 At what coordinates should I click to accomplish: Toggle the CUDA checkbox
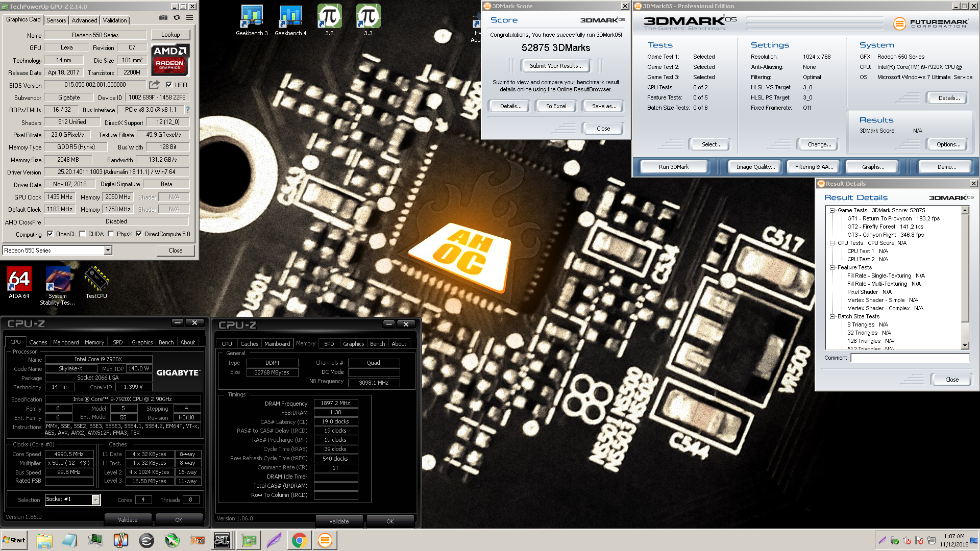pos(82,234)
